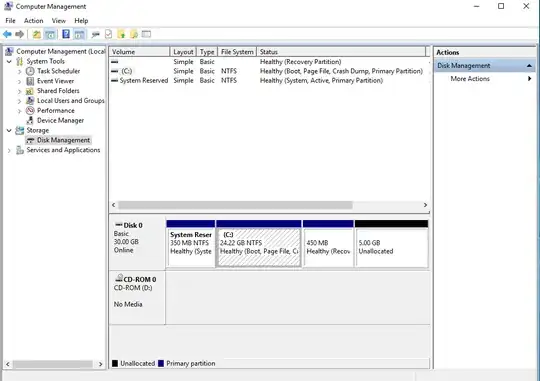540x381 pixels.
Task: Select the Device Manager icon in tree
Action: 30,120
